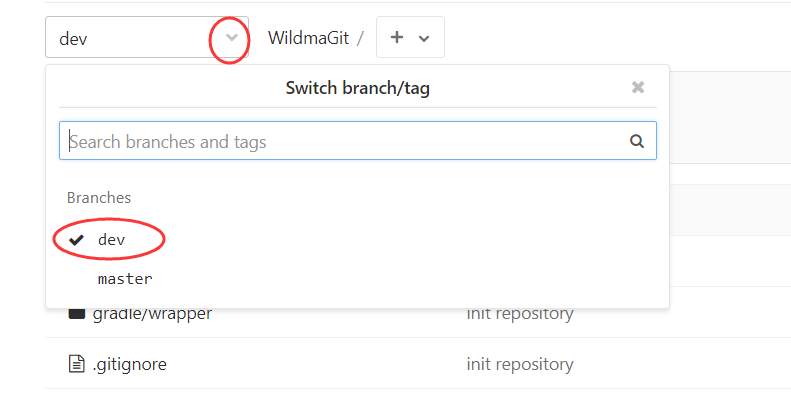Click the Switch branch/tag title

coord(358,88)
